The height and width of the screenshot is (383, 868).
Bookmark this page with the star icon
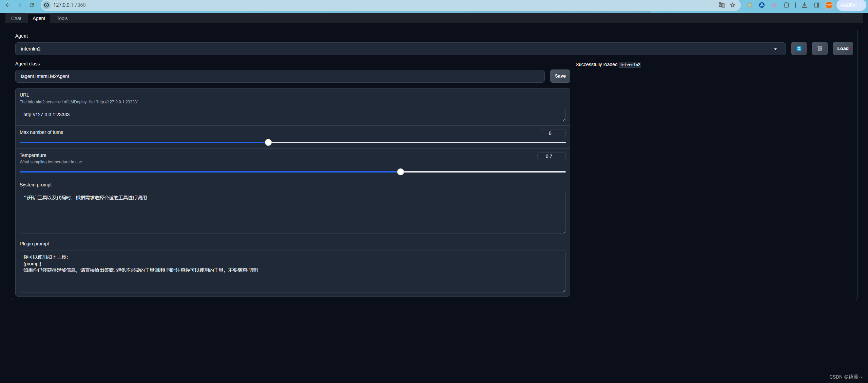733,5
